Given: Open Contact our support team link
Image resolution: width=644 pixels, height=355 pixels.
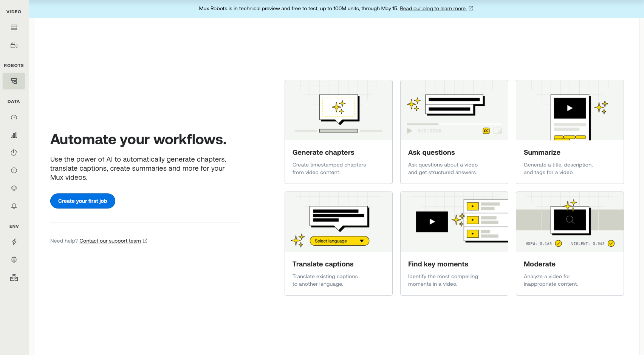Looking at the screenshot, I should pyautogui.click(x=110, y=241).
